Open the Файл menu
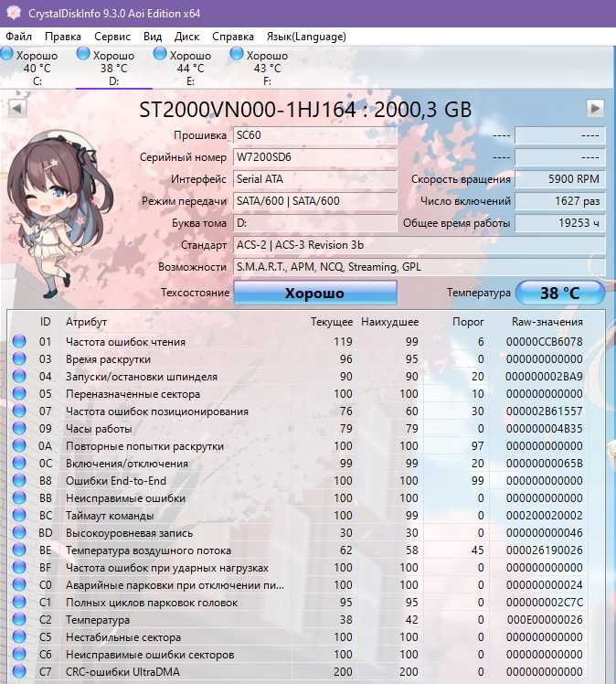Screen dimensions: 616x684 [x=19, y=37]
